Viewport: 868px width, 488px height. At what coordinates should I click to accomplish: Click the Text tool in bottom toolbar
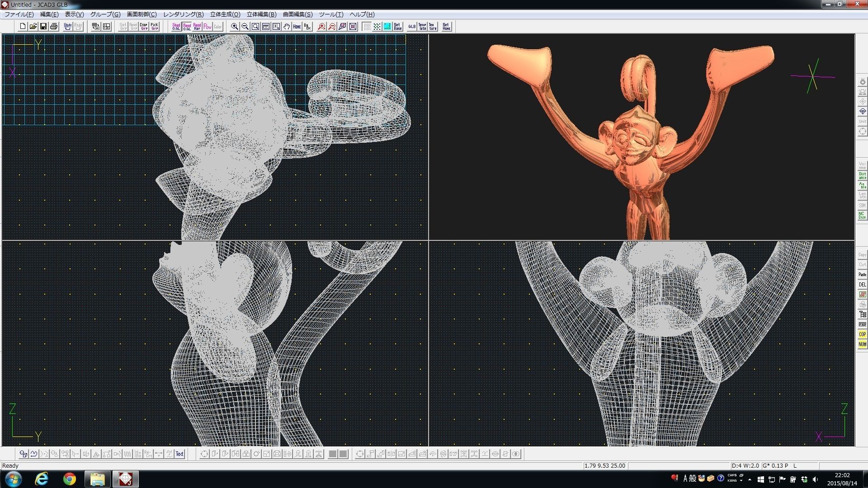click(x=179, y=454)
